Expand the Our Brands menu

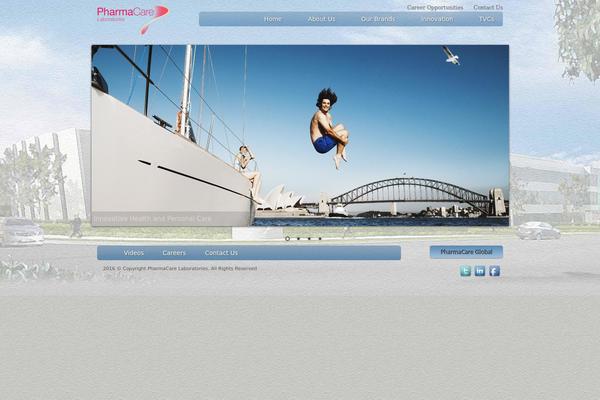[x=377, y=19]
